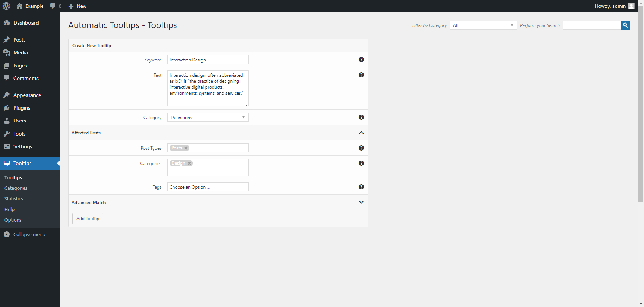Click the Posts pushpin icon
The image size is (644, 307).
click(7, 40)
